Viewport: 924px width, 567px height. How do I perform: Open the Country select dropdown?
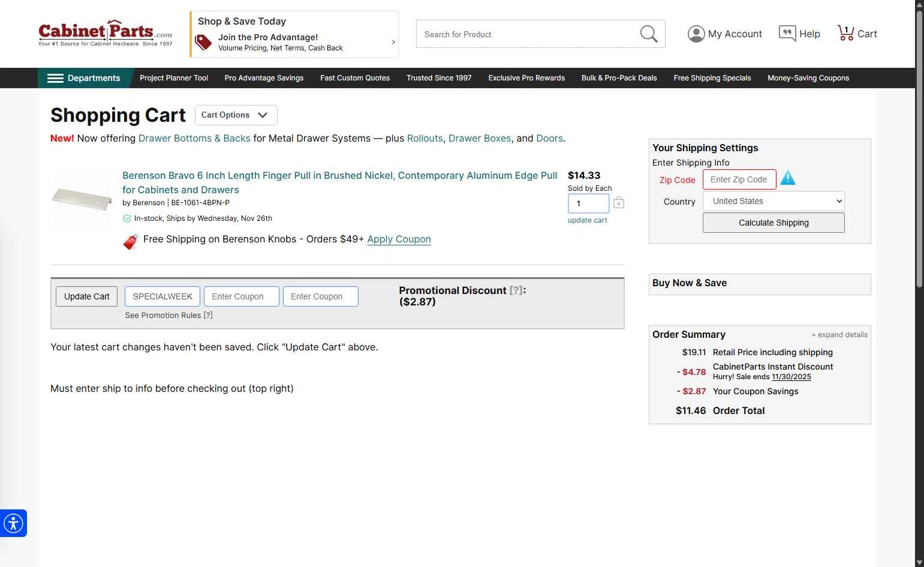tap(773, 201)
